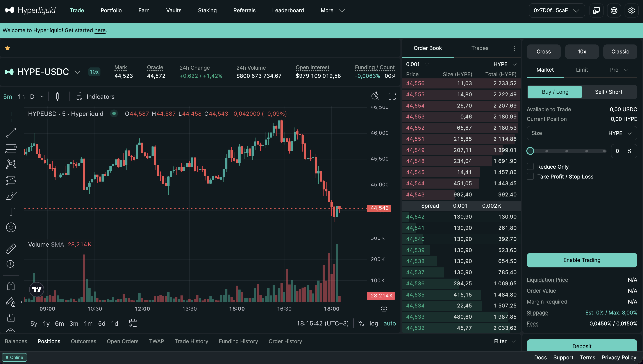
Task: Open the emoji icons tool
Action: pos(11,228)
